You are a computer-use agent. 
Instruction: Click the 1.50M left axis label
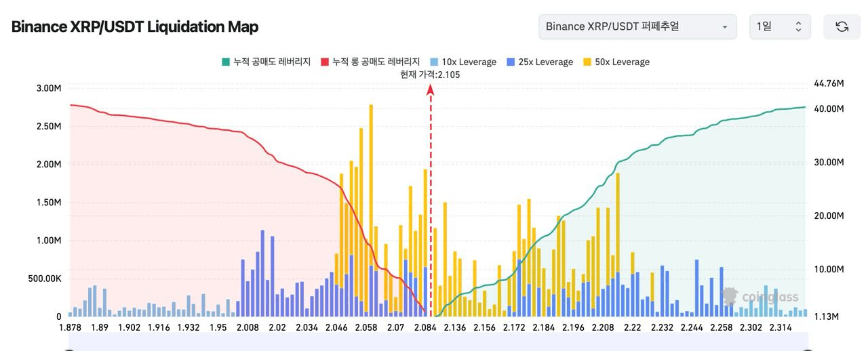coord(49,203)
